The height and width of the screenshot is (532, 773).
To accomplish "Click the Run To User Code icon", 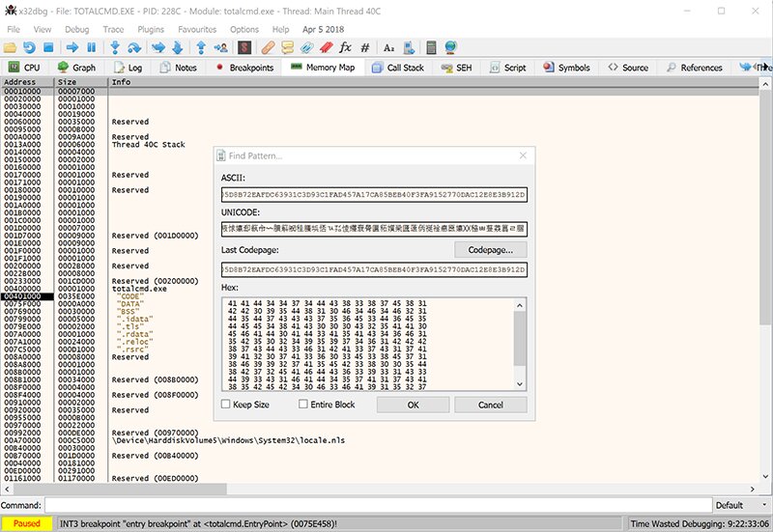I will [220, 47].
